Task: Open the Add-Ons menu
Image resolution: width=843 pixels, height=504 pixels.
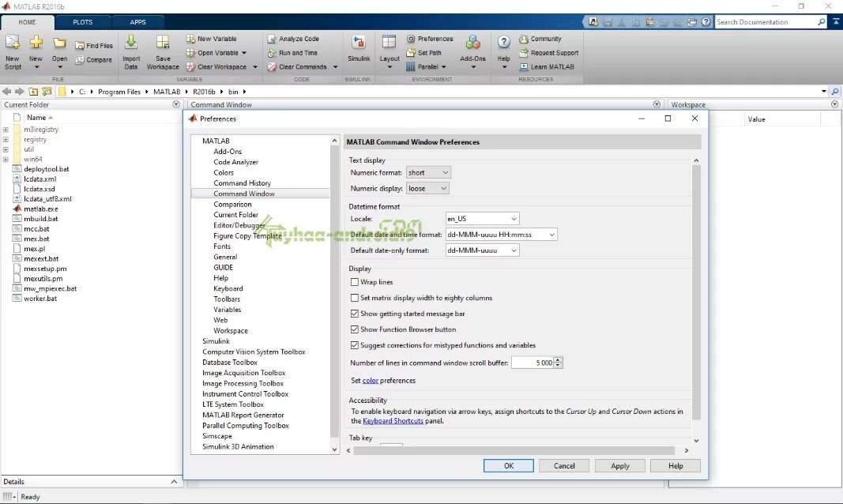Action: (x=472, y=52)
